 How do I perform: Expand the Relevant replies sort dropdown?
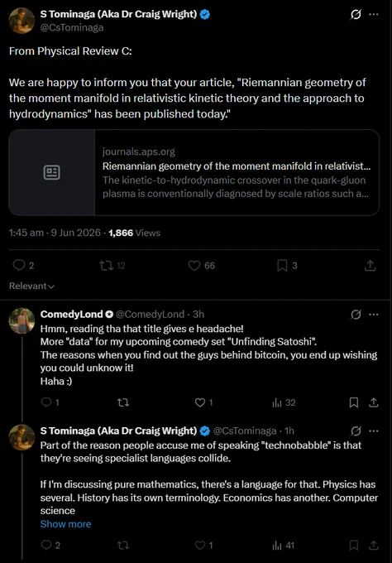pos(31,286)
